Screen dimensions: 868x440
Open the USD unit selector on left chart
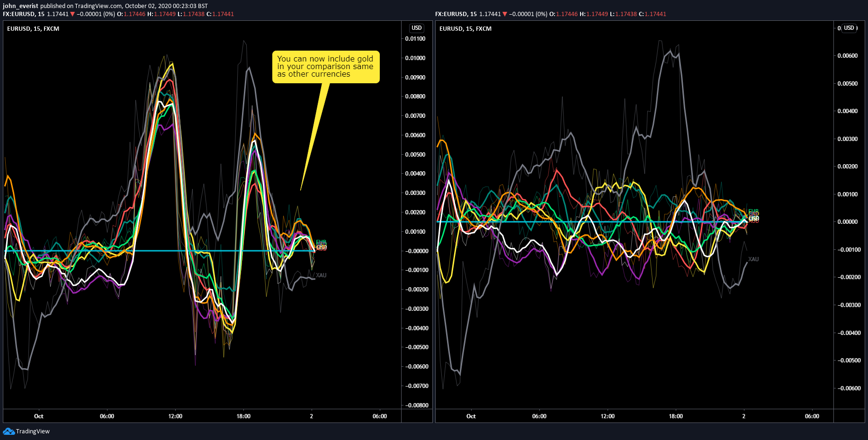point(417,28)
